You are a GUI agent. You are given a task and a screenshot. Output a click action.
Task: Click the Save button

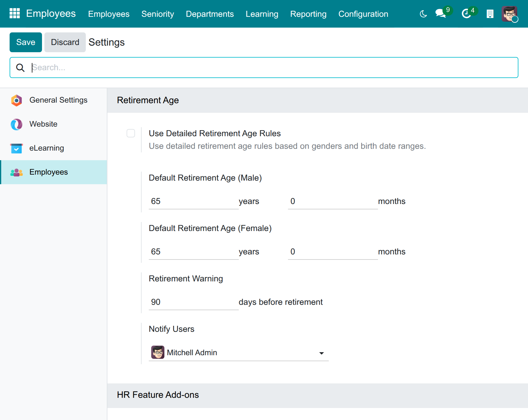click(26, 42)
